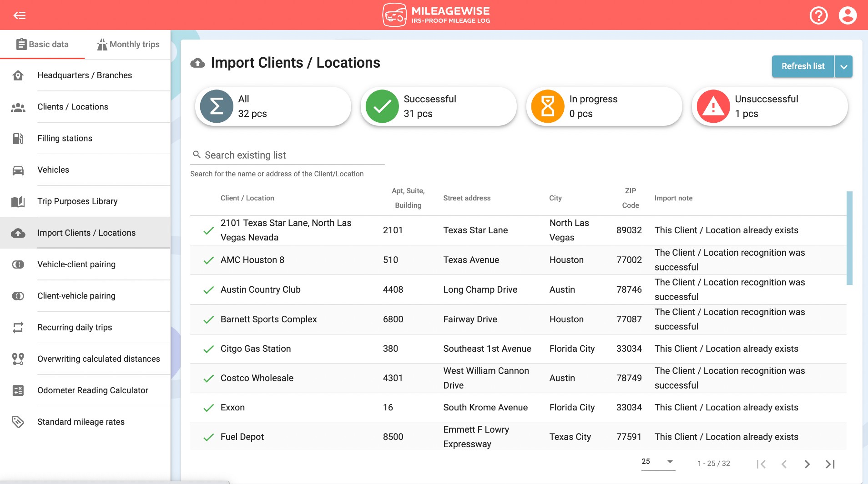Filter by Unsuccessful 1 pcs card
Screen dimensions: 868x484
point(770,106)
